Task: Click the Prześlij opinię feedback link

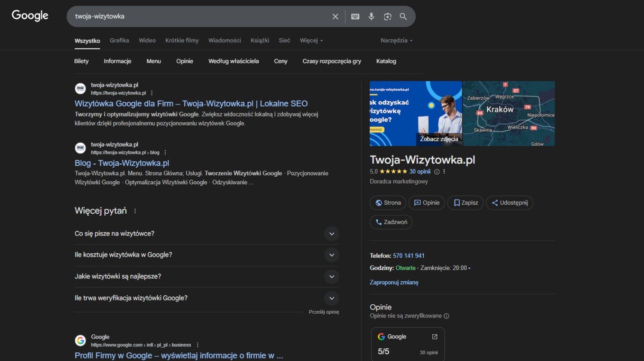Action: pyautogui.click(x=324, y=312)
